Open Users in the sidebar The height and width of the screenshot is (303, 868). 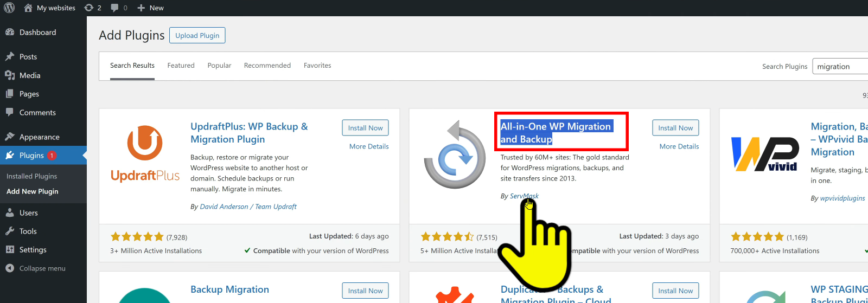tap(29, 212)
